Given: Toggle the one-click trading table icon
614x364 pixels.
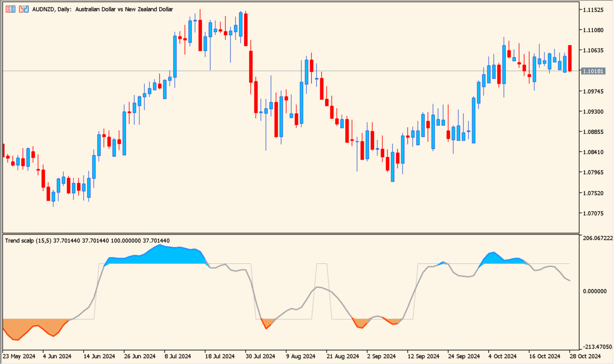Looking at the screenshot, I should (10, 9).
